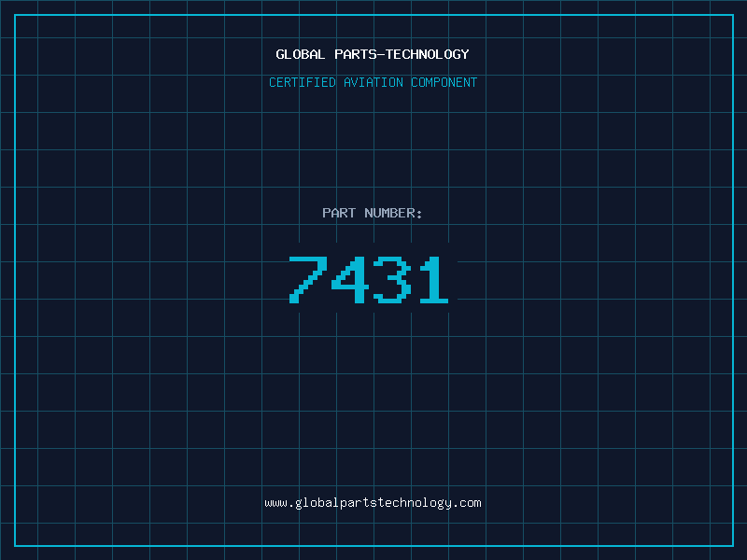Click the part number 7431
747x560 pixels.
coord(369,279)
